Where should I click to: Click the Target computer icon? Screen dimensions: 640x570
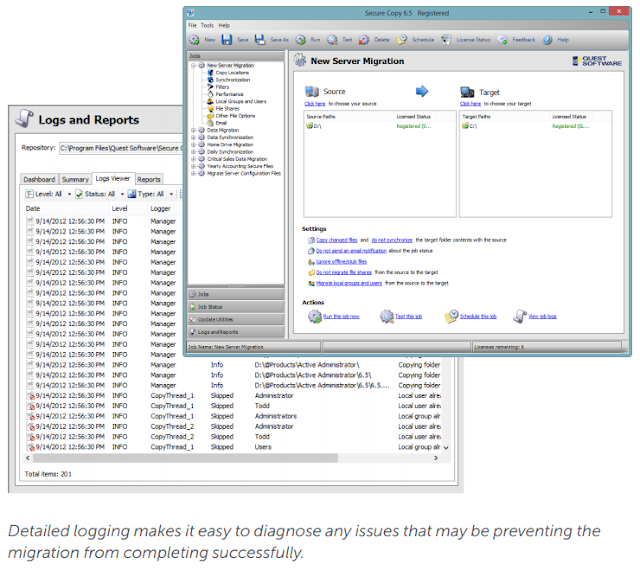pos(467,92)
